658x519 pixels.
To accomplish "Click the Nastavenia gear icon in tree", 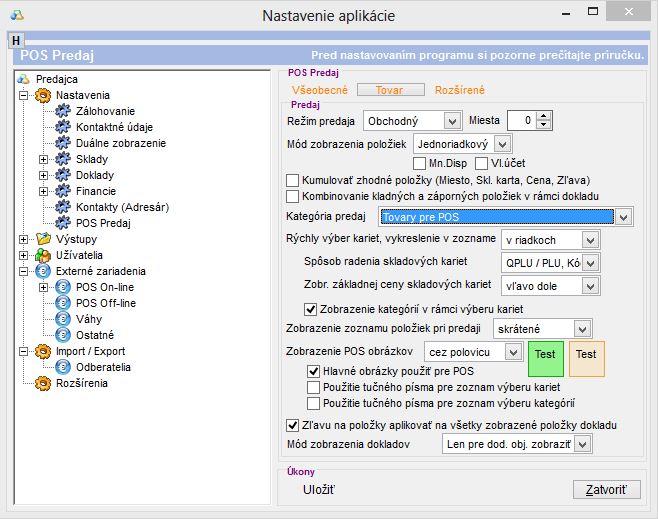I will pyautogui.click(x=43, y=94).
